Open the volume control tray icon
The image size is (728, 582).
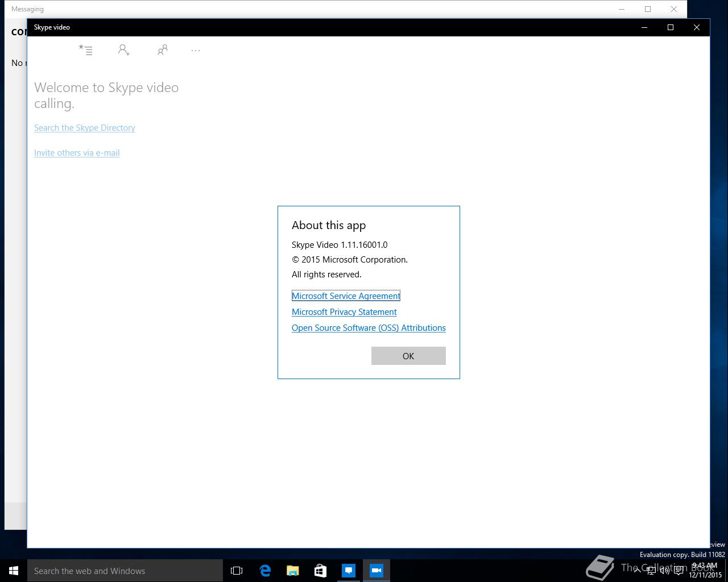665,571
